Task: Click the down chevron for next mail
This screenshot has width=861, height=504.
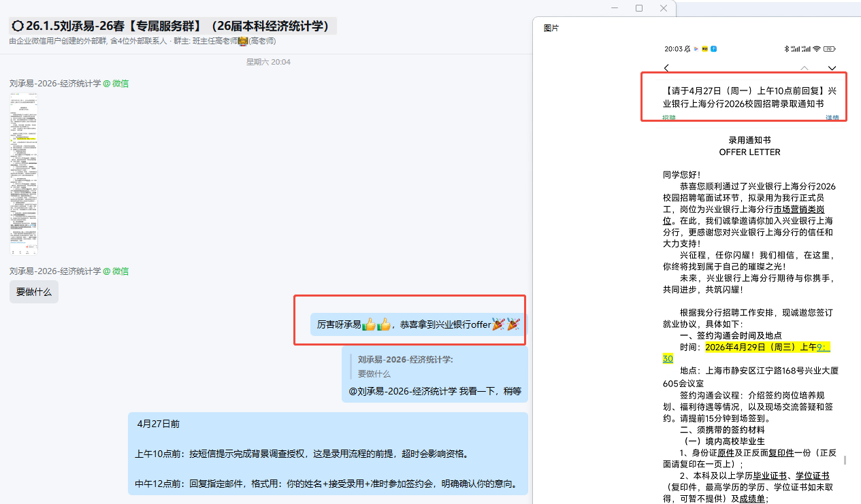Action: coord(832,68)
